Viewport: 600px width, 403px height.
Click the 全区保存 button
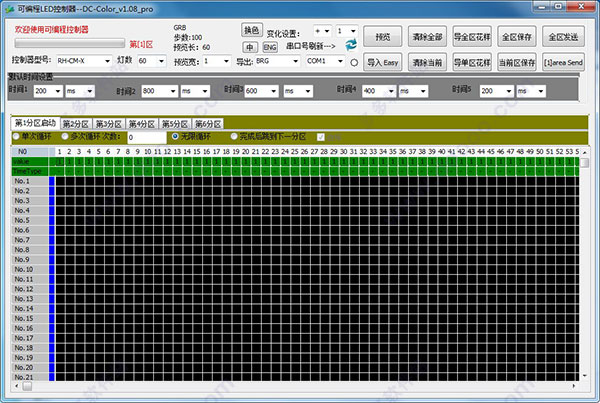click(x=517, y=37)
